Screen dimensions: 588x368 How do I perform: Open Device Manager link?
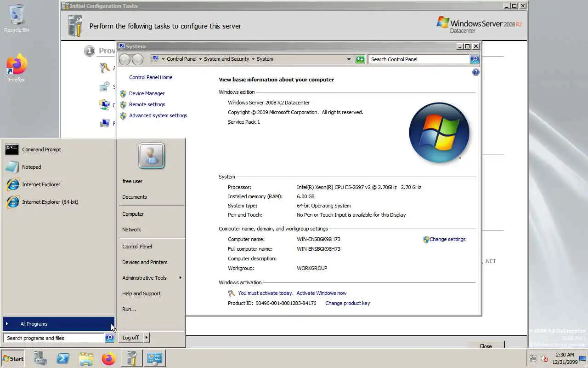pyautogui.click(x=147, y=93)
